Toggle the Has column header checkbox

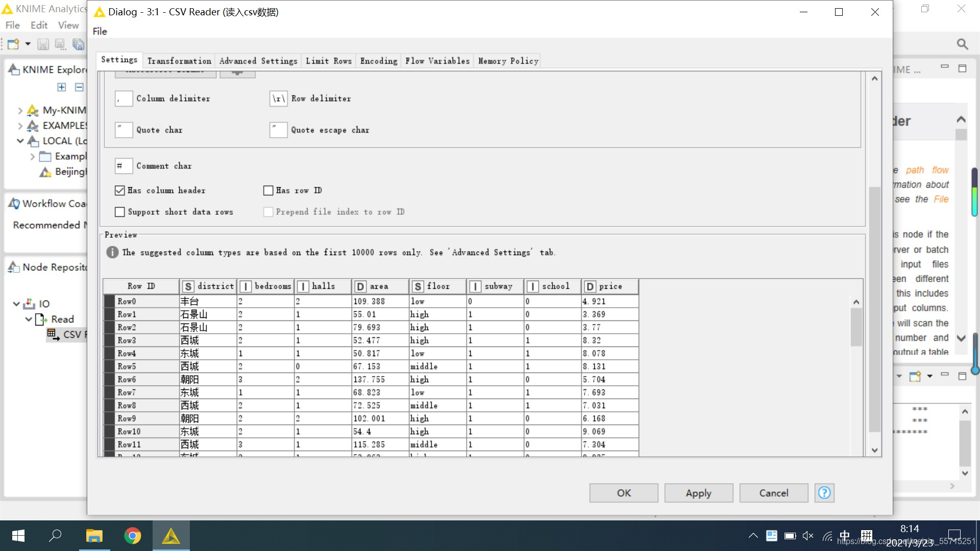click(x=120, y=190)
